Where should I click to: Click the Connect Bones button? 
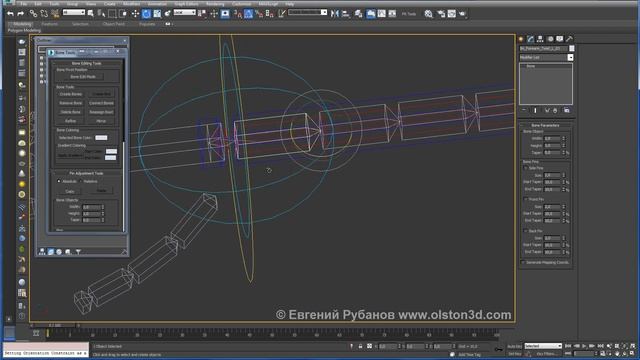point(101,103)
